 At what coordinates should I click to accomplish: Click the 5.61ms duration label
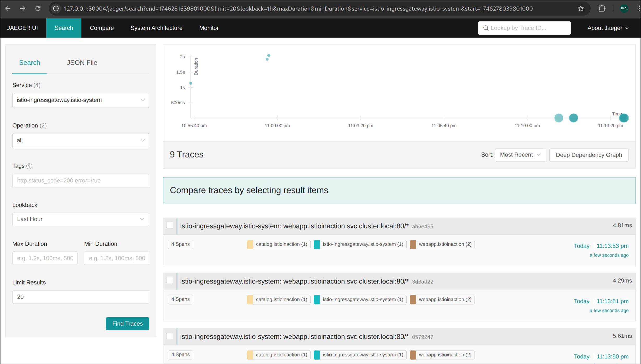click(622, 336)
